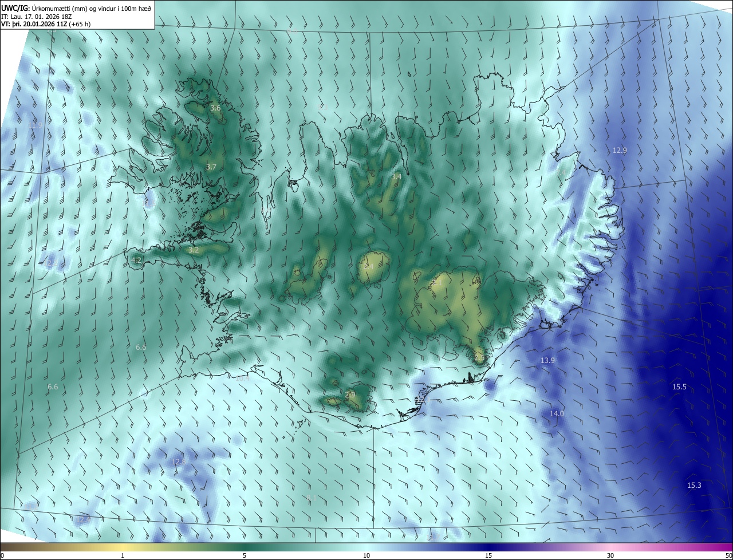The image size is (733, 560).
Task: Click the 15.3 value on the map
Action: (x=694, y=486)
